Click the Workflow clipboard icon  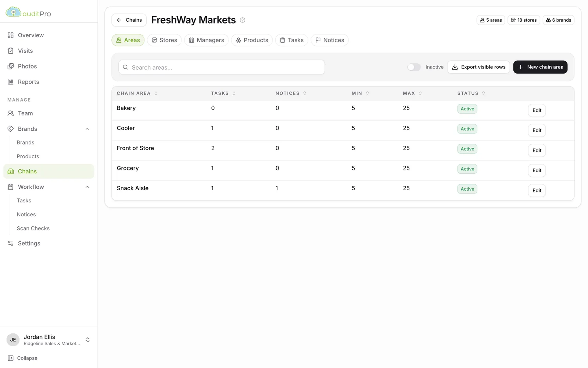click(11, 187)
